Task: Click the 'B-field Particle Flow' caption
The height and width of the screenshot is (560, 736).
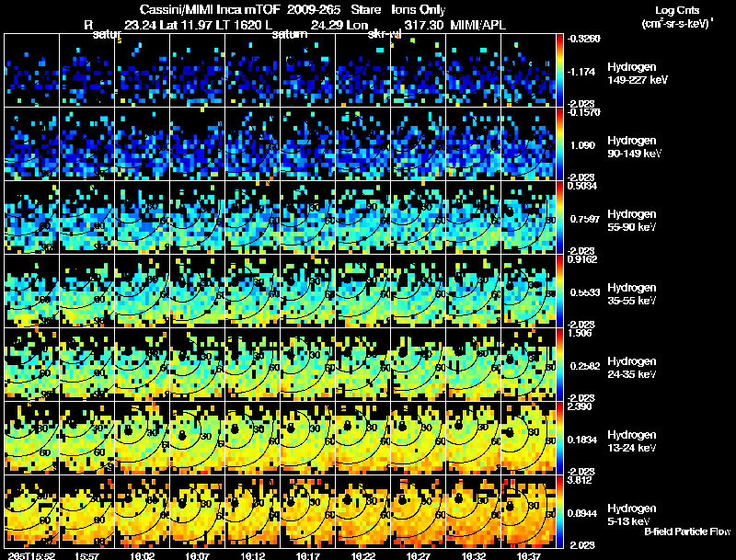Action: pos(687,531)
